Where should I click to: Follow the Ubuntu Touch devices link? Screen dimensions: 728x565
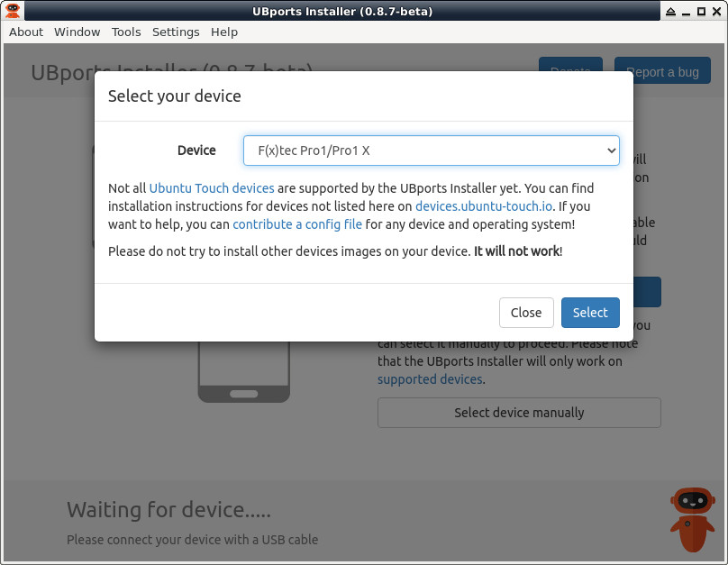tap(212, 188)
